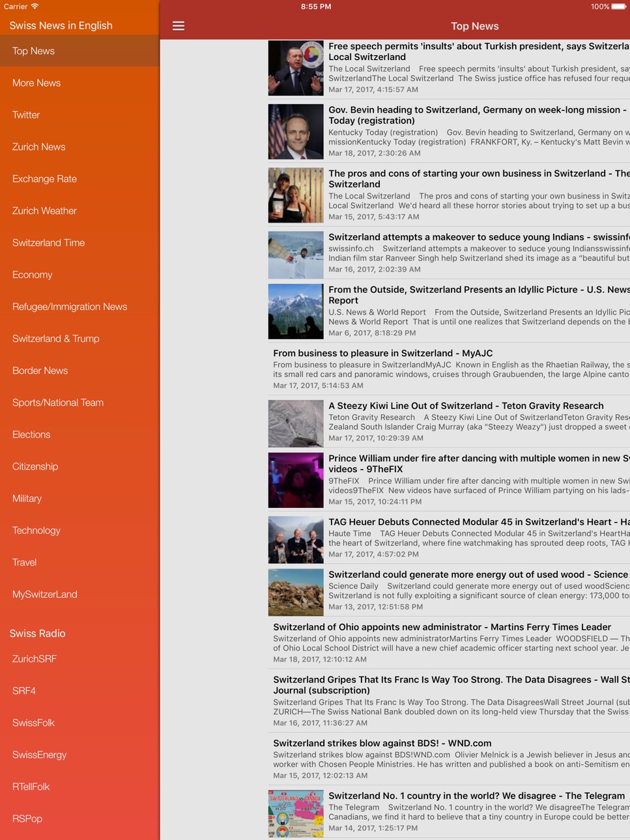Open used wood energy thumbnail
Image resolution: width=630 pixels, height=840 pixels.
click(296, 593)
